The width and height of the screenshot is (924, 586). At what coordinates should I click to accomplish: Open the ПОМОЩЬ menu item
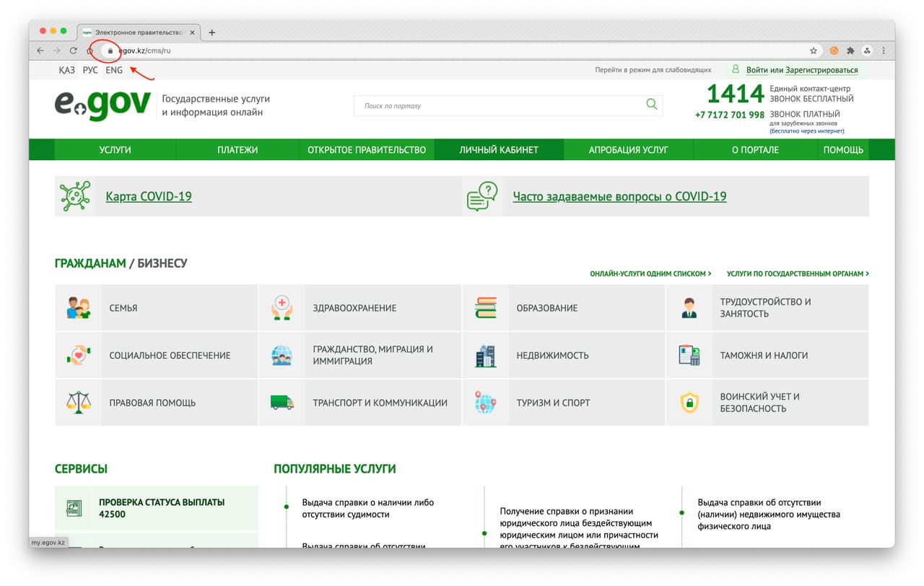pyautogui.click(x=843, y=149)
